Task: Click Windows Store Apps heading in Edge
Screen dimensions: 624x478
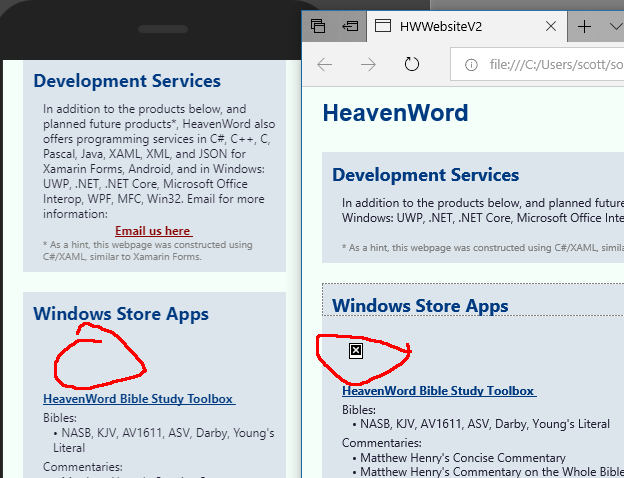Action: click(x=420, y=306)
